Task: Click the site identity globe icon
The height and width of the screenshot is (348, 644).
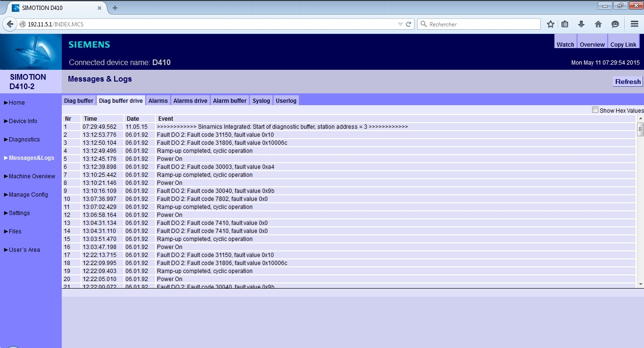Action: 23,24
